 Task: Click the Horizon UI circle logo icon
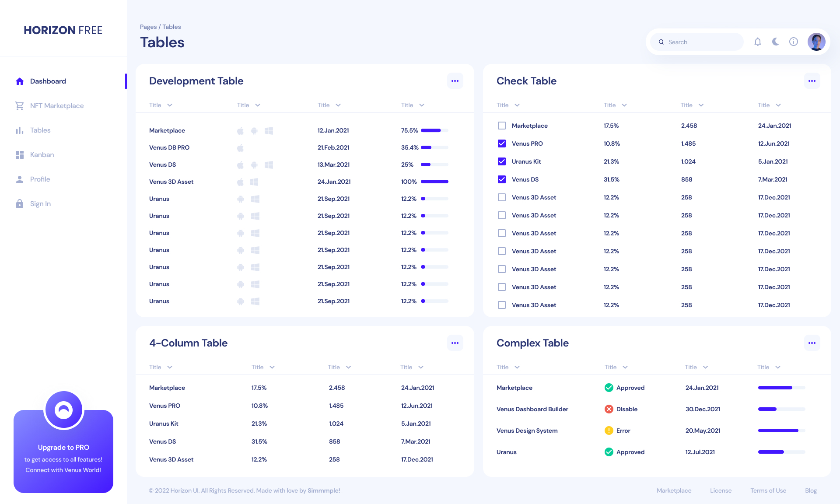coord(63,410)
